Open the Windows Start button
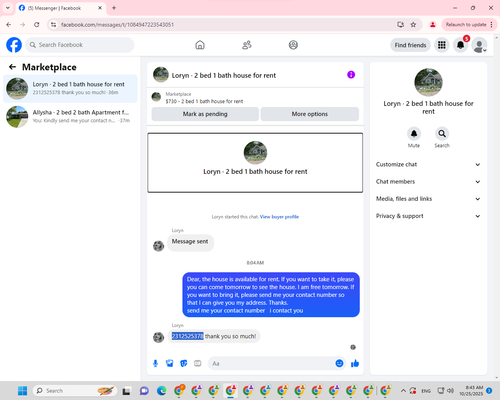The width and height of the screenshot is (500, 400). click(x=22, y=391)
